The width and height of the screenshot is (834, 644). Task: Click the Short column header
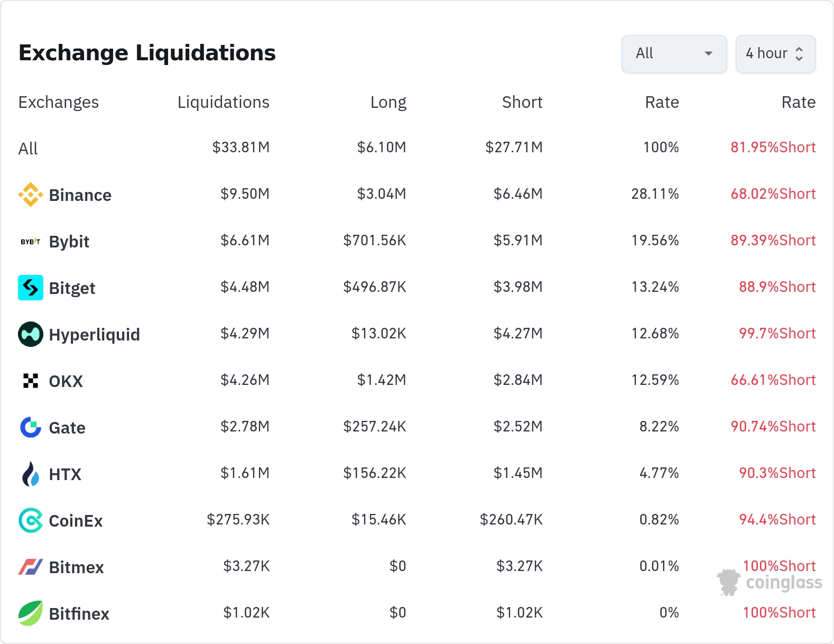click(522, 102)
